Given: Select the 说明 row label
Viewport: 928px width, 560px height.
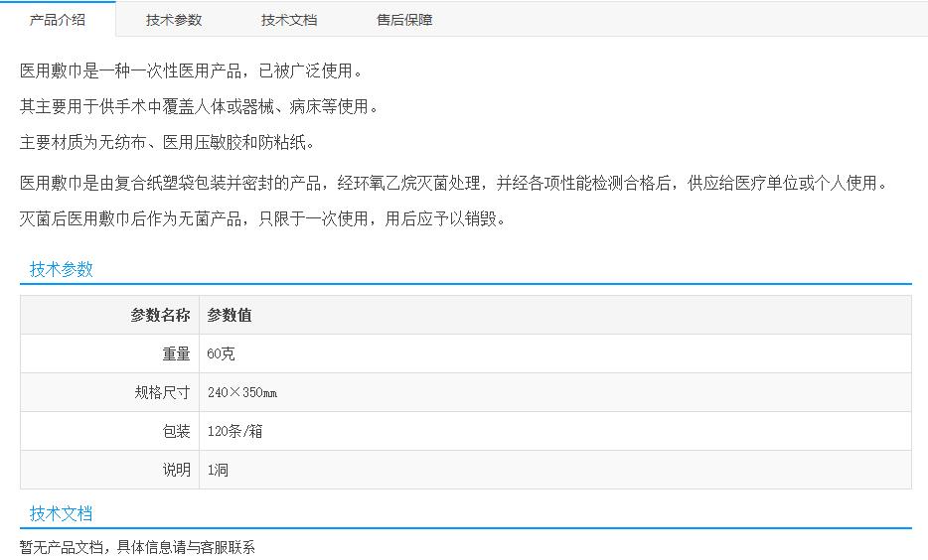Looking at the screenshot, I should tap(176, 470).
